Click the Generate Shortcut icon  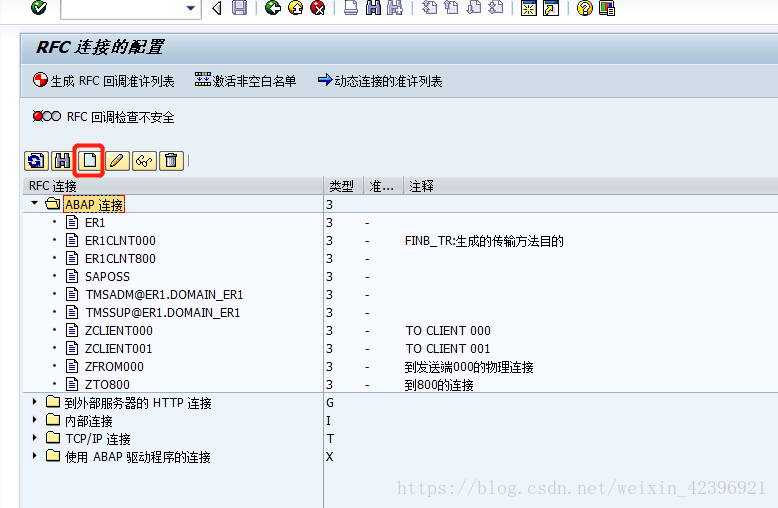[551, 8]
